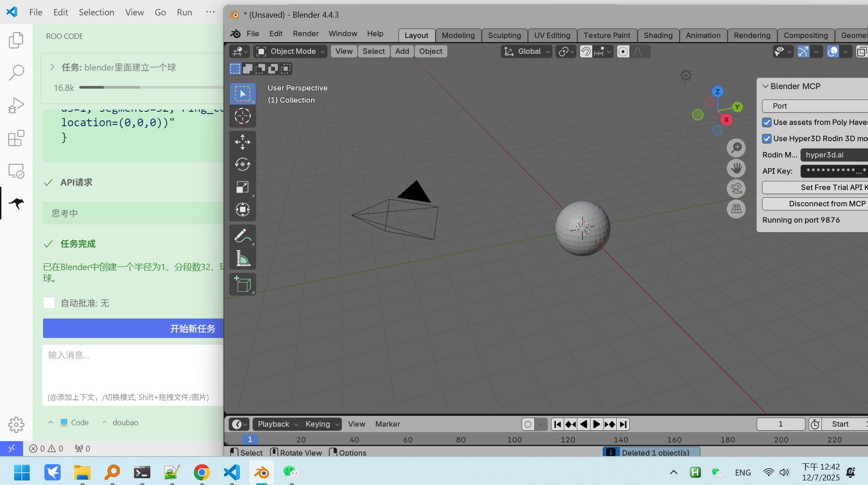Screen dimensions: 868x485
Task: Expand the task header in Roo Code
Action: coord(53,67)
